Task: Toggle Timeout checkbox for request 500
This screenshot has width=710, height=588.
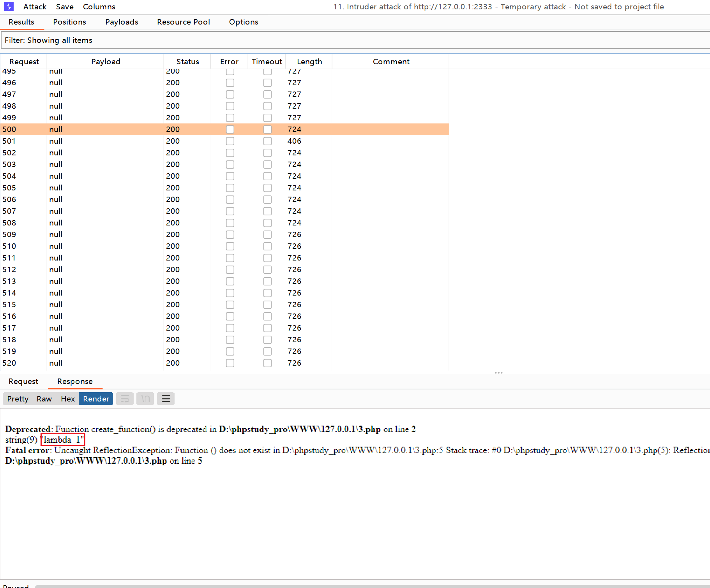Action: [267, 129]
